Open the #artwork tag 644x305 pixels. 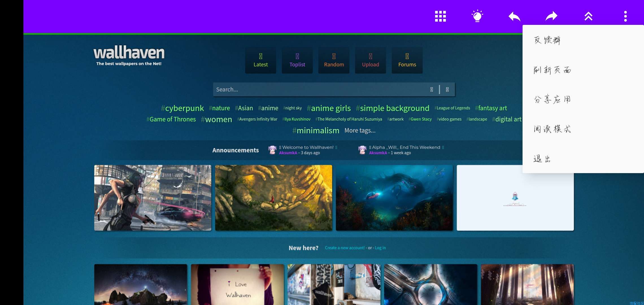point(395,119)
